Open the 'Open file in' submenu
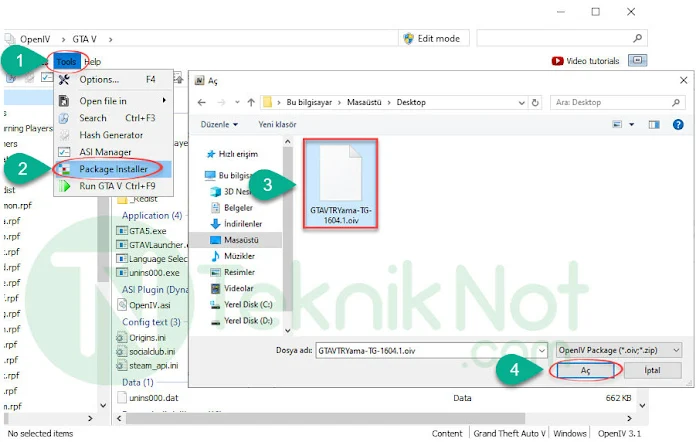Viewport: 696px width, 442px height. 113,101
